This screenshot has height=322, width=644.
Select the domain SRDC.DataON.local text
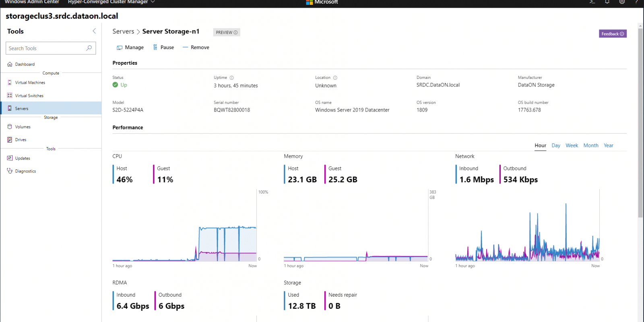pyautogui.click(x=438, y=85)
